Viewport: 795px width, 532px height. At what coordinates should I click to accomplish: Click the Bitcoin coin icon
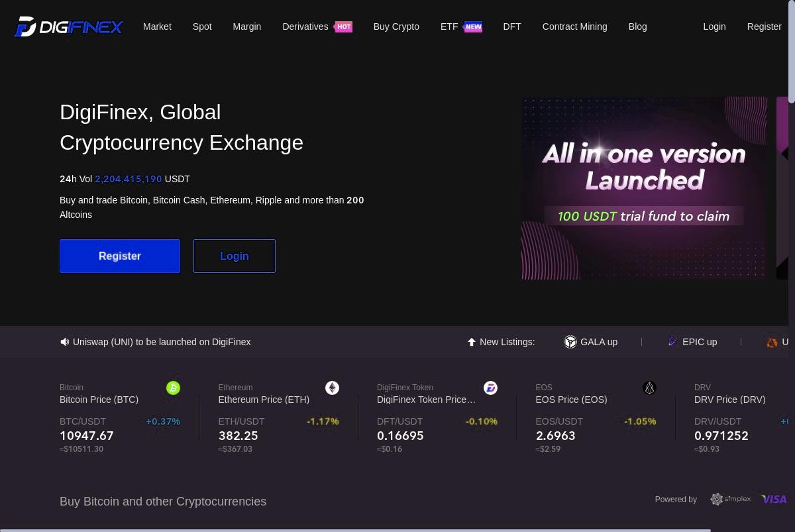pos(173,388)
